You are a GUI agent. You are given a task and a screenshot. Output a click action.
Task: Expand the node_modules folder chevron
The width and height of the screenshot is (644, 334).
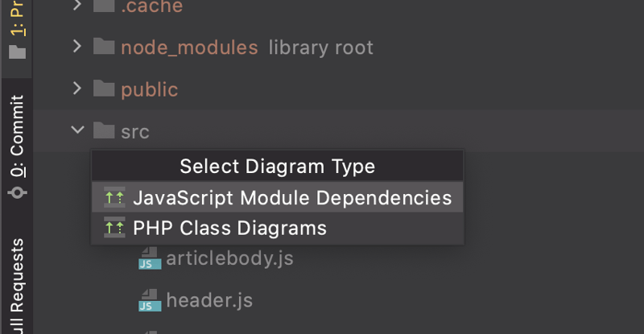tap(77, 47)
